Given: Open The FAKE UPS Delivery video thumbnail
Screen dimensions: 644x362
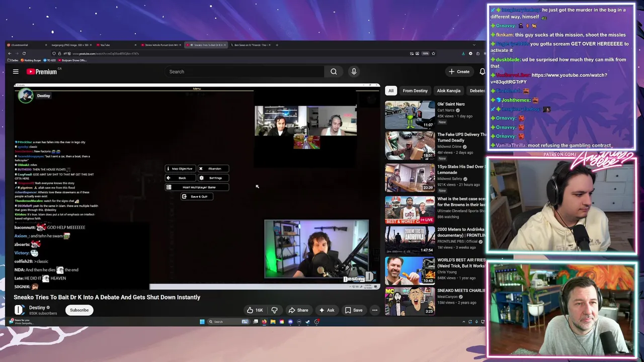Looking at the screenshot, I should pyautogui.click(x=410, y=146).
